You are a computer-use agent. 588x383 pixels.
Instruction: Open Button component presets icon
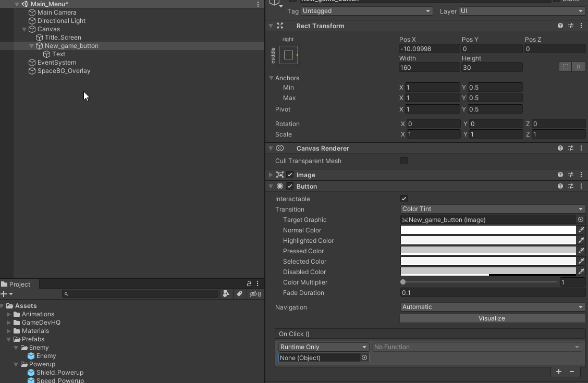(571, 186)
